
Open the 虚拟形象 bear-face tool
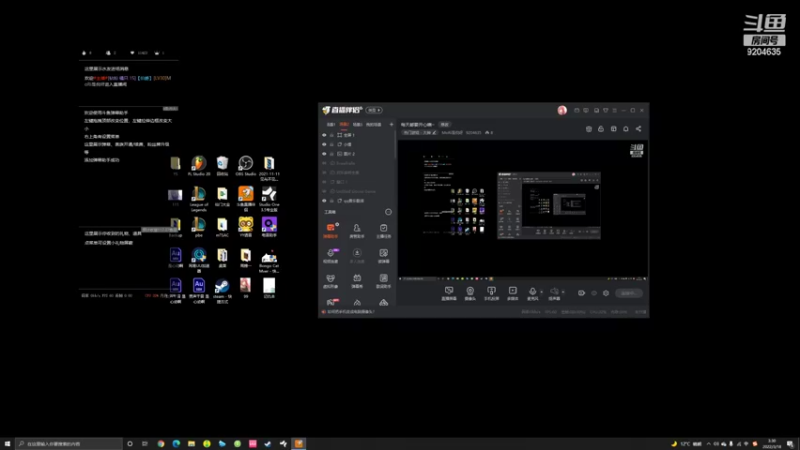[x=331, y=281]
